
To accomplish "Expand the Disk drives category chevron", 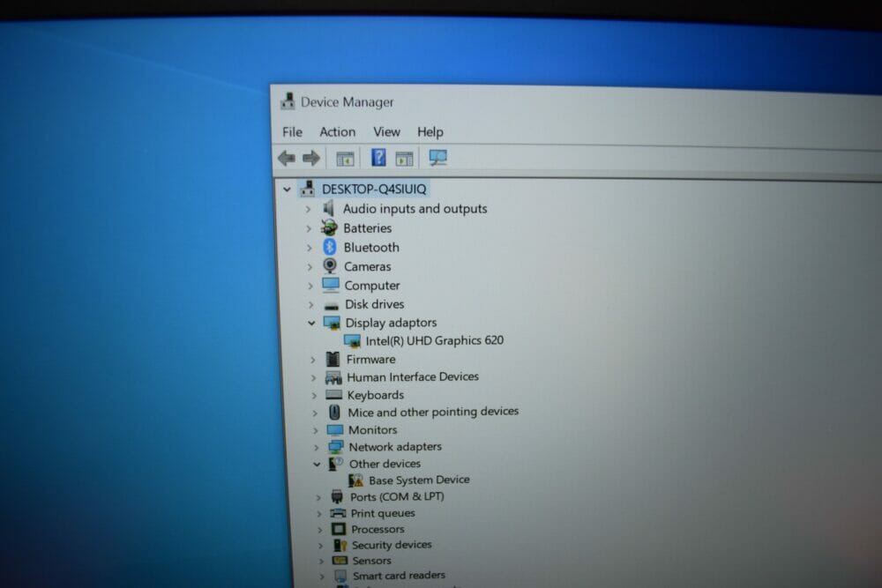I will point(311,305).
